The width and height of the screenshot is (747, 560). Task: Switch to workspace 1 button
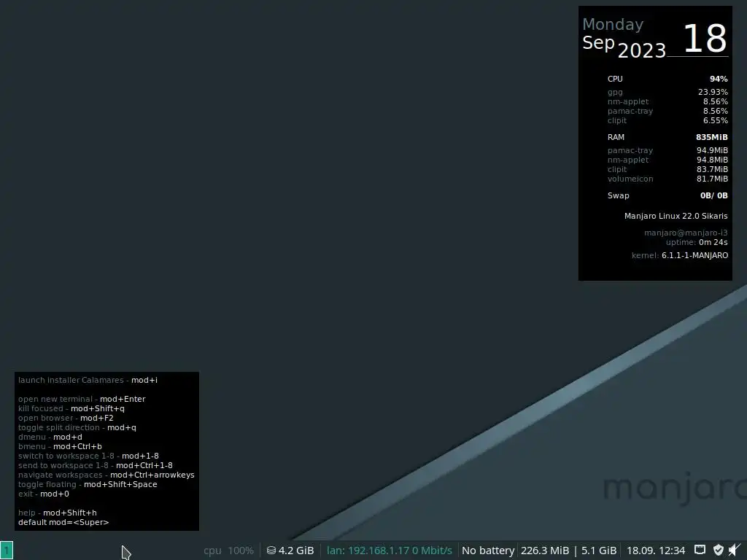tap(7, 551)
